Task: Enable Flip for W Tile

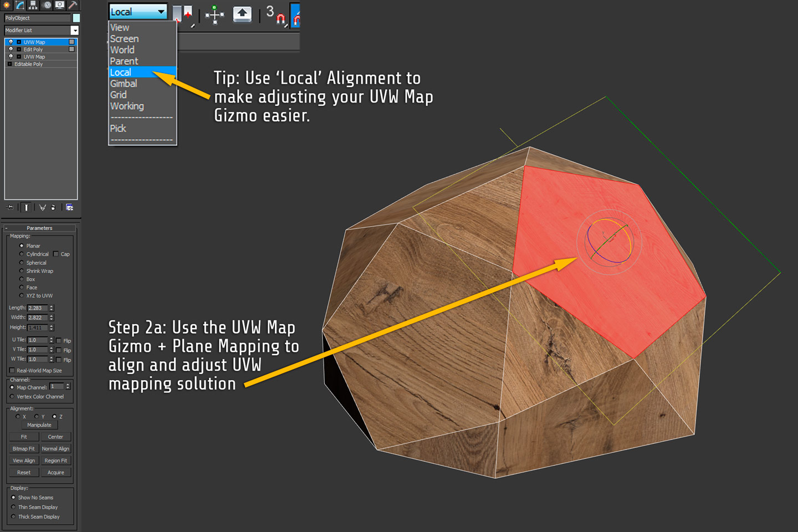Action: point(59,359)
